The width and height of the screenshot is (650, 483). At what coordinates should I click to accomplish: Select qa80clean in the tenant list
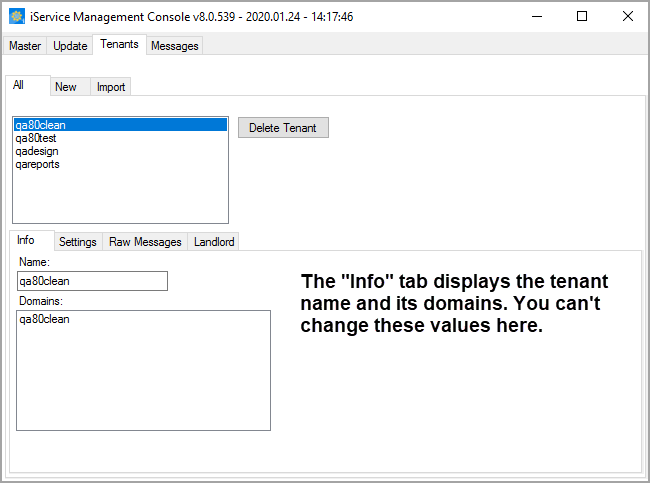pos(41,125)
